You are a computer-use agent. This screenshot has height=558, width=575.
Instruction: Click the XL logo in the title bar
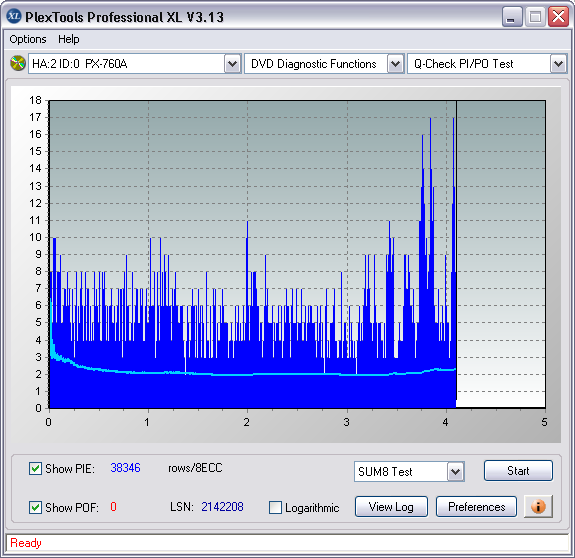pos(14,16)
